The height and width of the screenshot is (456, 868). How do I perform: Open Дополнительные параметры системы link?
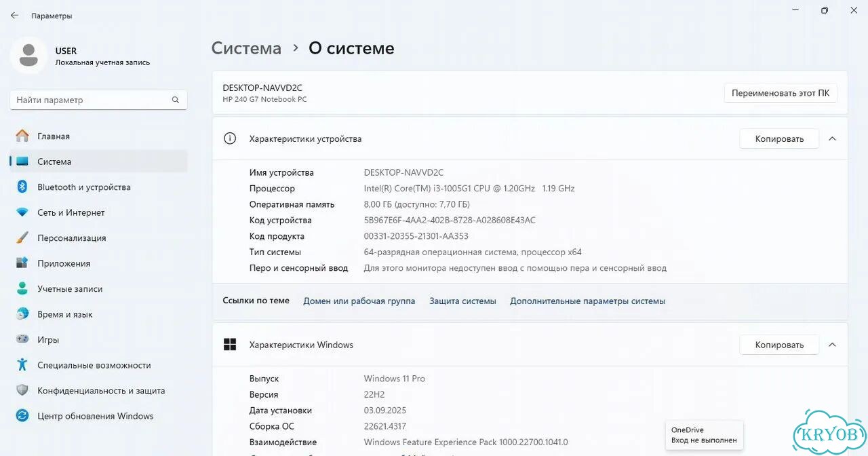pos(588,301)
